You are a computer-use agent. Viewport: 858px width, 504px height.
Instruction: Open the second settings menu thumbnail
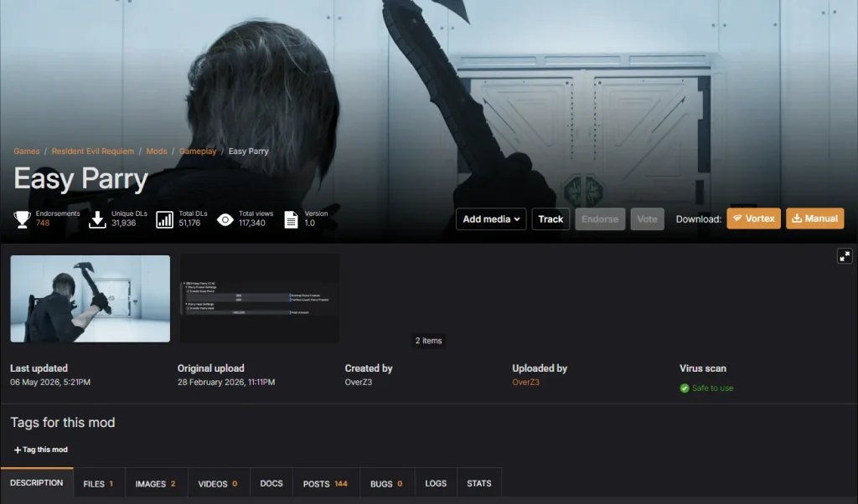coord(260,298)
